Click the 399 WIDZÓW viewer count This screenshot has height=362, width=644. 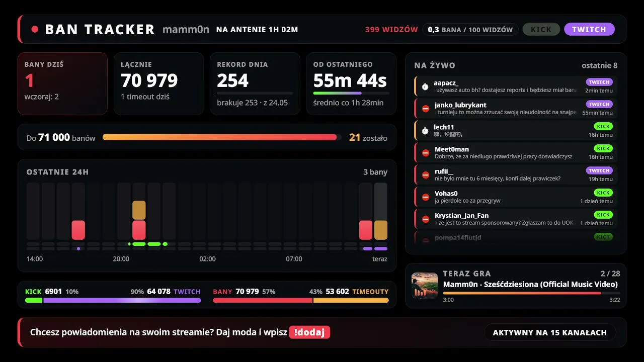(391, 30)
